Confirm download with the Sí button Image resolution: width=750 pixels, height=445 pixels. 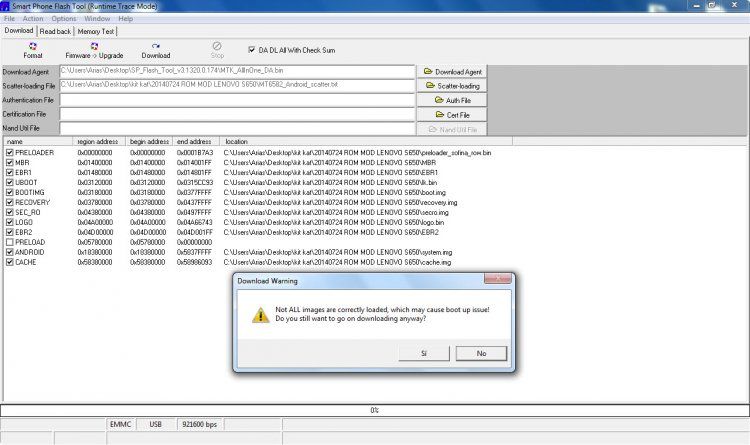[x=424, y=353]
